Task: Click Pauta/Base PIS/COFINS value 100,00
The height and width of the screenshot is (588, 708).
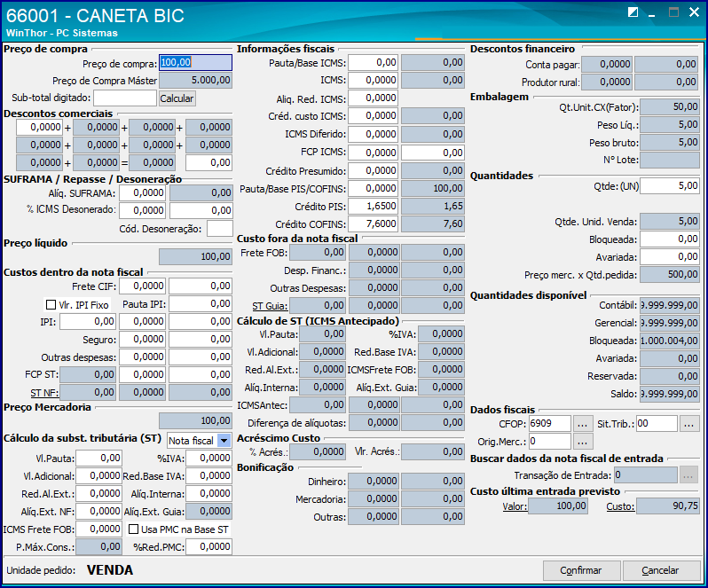Action: [433, 189]
